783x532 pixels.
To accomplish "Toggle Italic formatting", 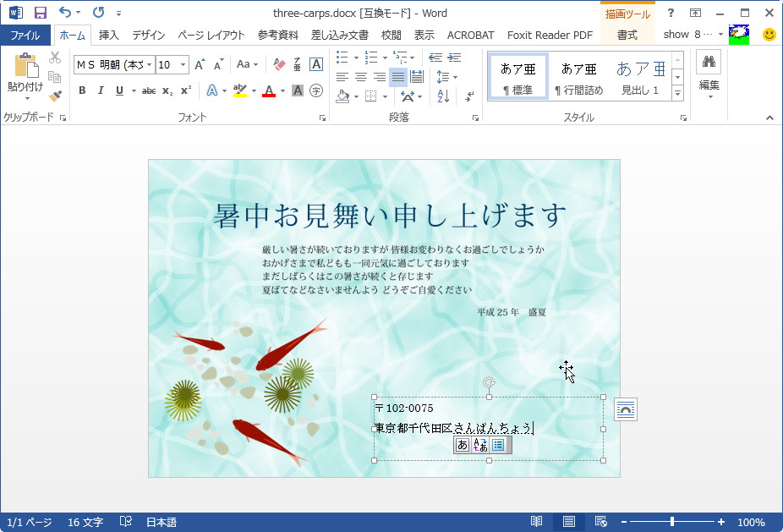I will click(101, 89).
